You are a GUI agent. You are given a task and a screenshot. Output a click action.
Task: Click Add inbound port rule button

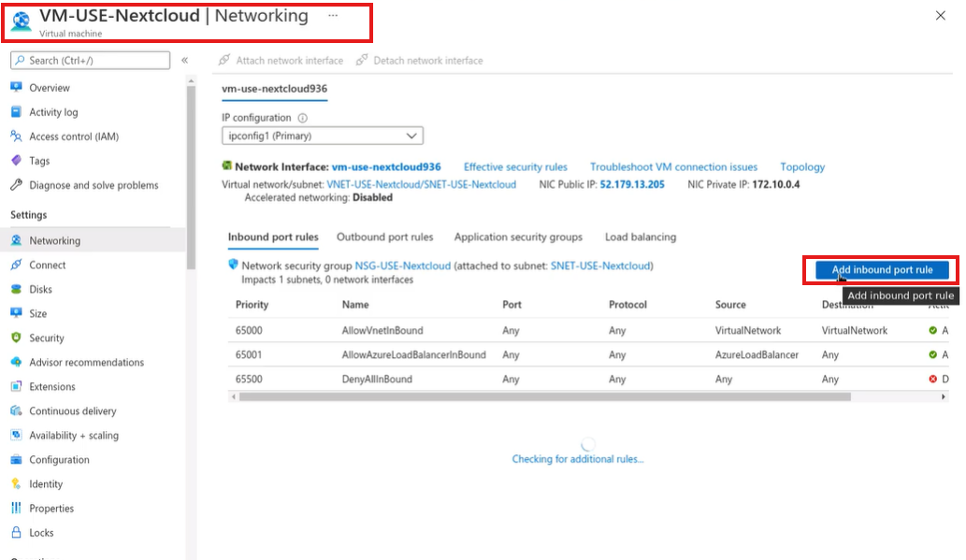point(882,270)
